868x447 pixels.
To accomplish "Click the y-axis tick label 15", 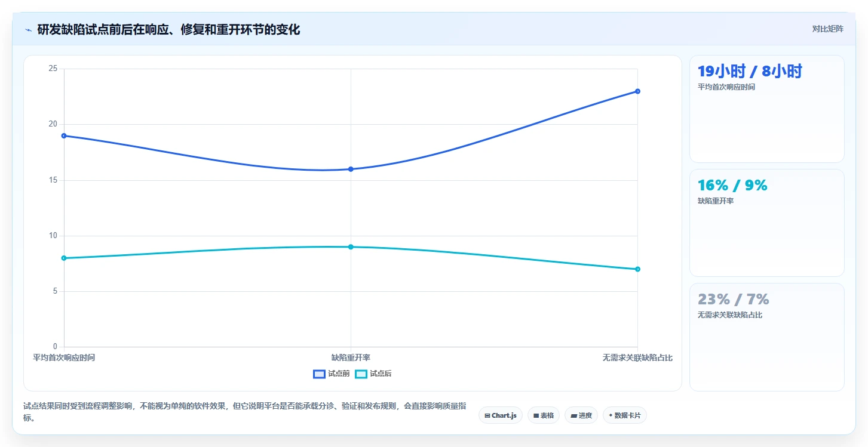I will click(x=53, y=180).
